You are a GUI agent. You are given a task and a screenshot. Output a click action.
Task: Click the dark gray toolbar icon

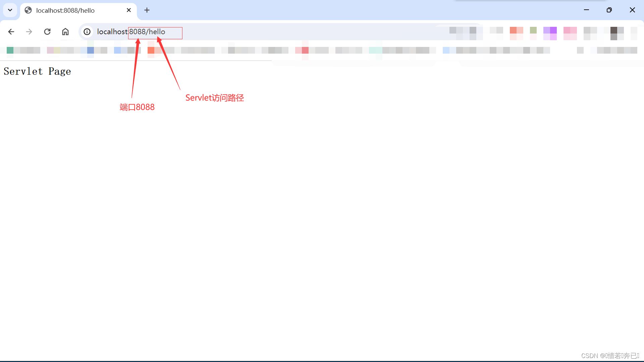point(614,33)
